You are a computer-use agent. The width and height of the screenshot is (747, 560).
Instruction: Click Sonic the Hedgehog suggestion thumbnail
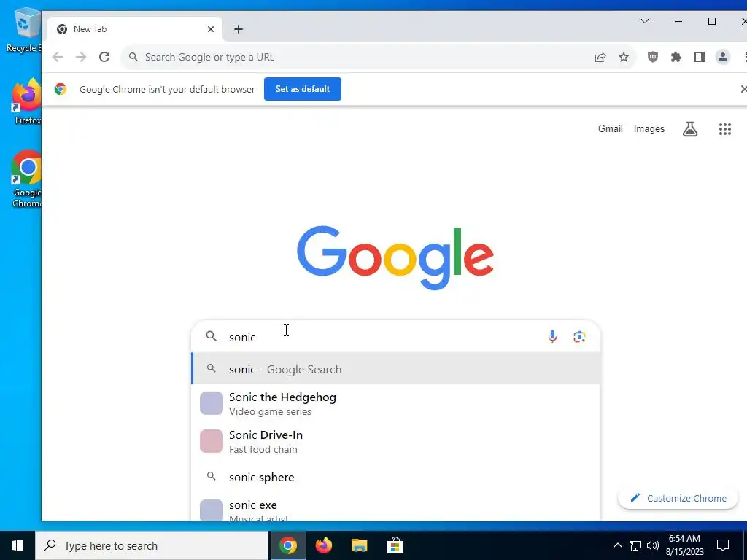(x=211, y=403)
